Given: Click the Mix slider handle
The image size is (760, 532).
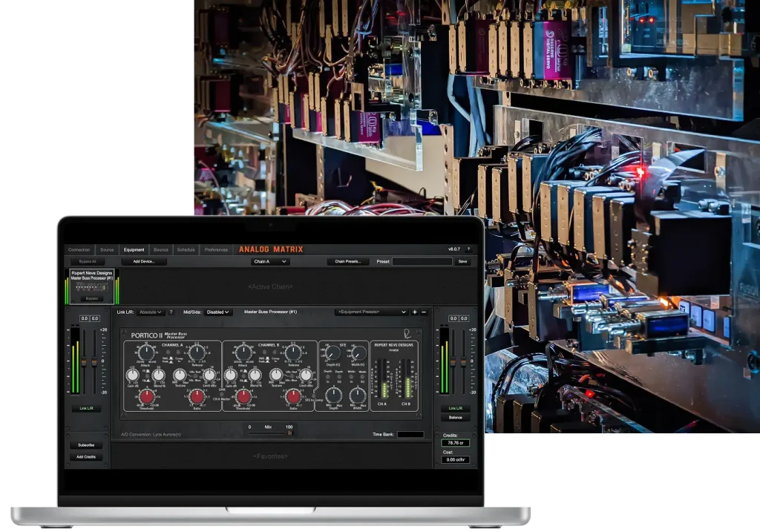Looking at the screenshot, I should 290,433.
